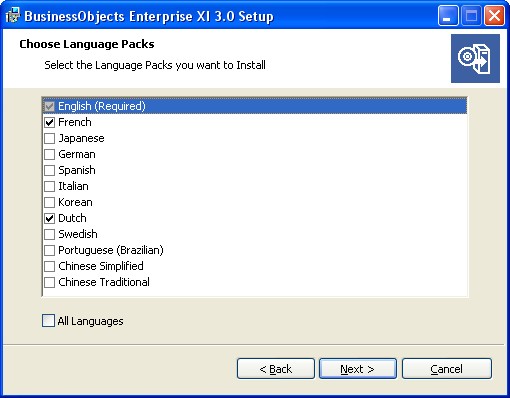The height and width of the screenshot is (398, 510).
Task: Minimize the Setup window
Action: (x=448, y=16)
